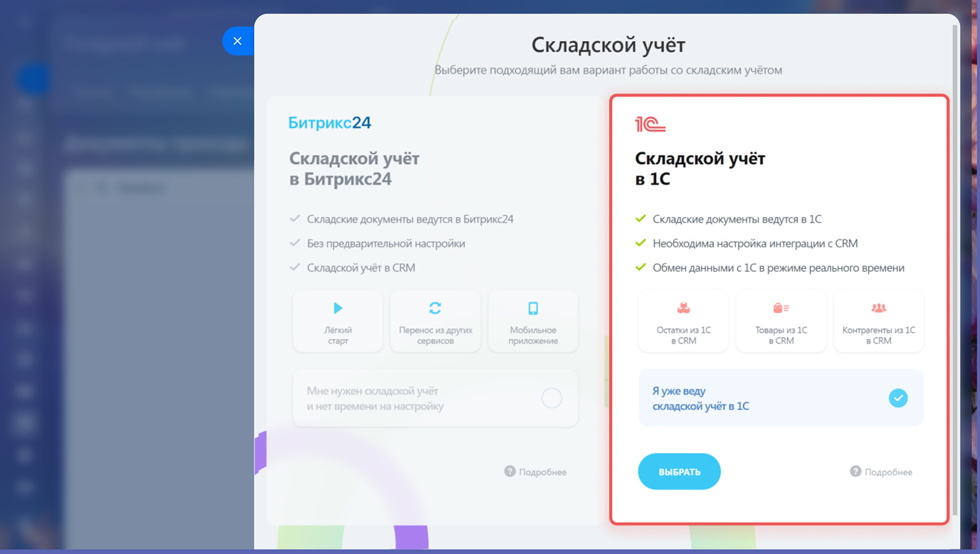The width and height of the screenshot is (980, 554).
Task: Close the Складской учёт panel
Action: click(x=237, y=41)
